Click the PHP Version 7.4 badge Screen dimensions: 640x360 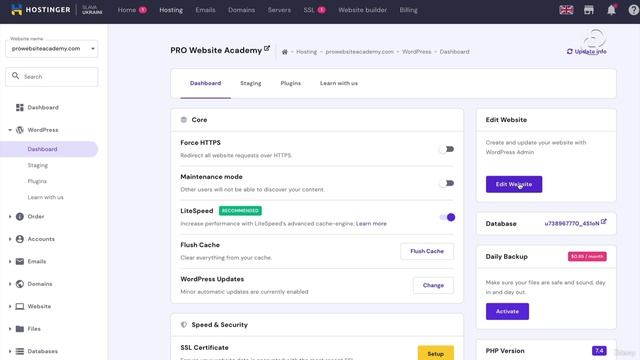[599, 351]
